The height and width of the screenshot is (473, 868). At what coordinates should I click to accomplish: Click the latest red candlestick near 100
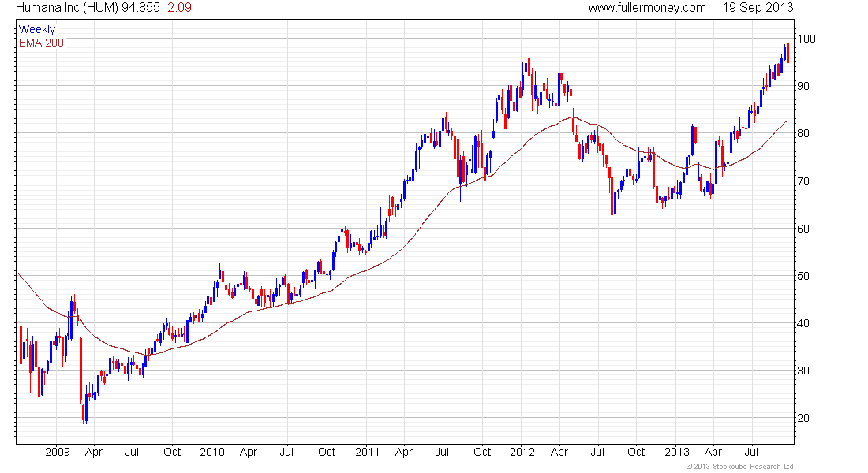pyautogui.click(x=788, y=51)
